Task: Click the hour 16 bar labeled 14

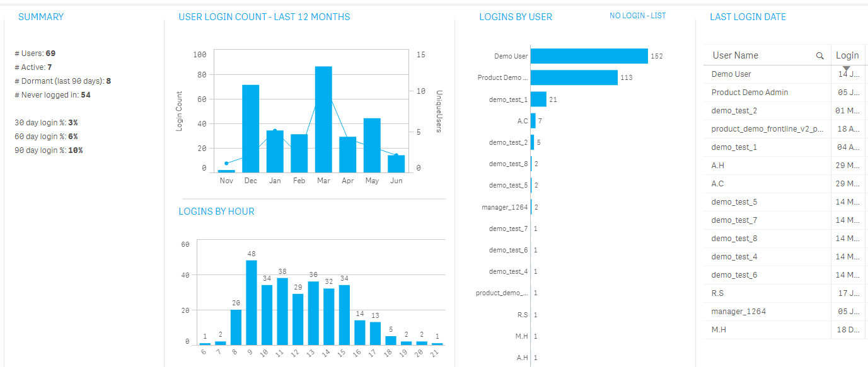Action: click(359, 332)
